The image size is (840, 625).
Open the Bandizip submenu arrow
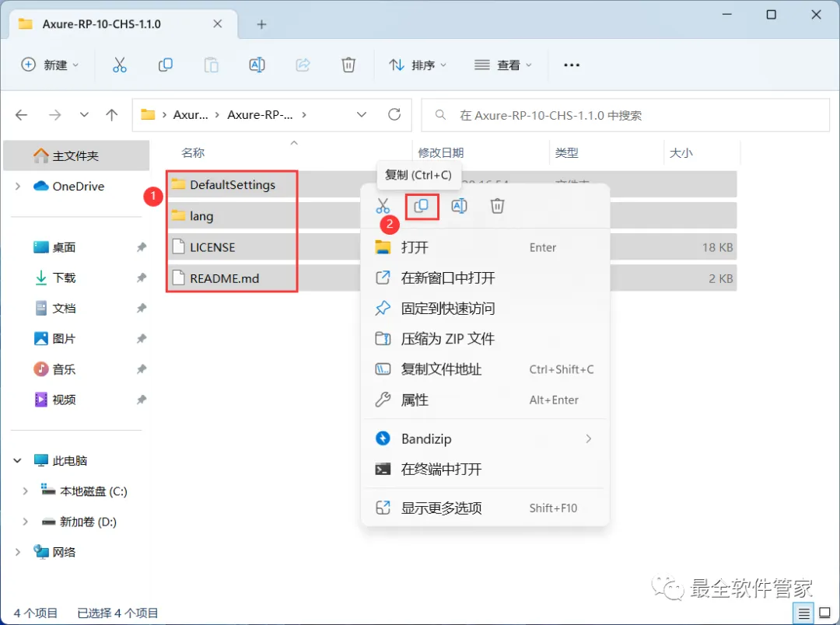click(588, 438)
